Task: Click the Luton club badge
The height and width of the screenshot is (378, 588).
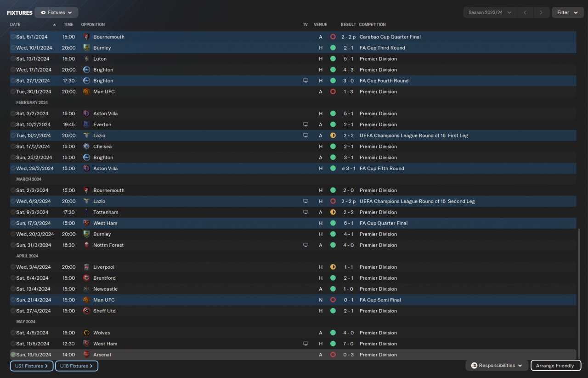Action: click(x=86, y=59)
